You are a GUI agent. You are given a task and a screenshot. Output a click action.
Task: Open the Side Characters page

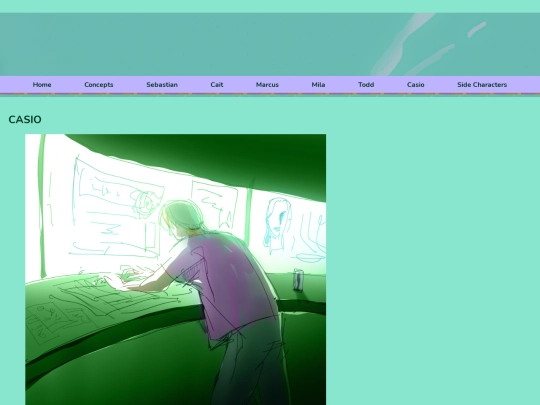pos(482,85)
